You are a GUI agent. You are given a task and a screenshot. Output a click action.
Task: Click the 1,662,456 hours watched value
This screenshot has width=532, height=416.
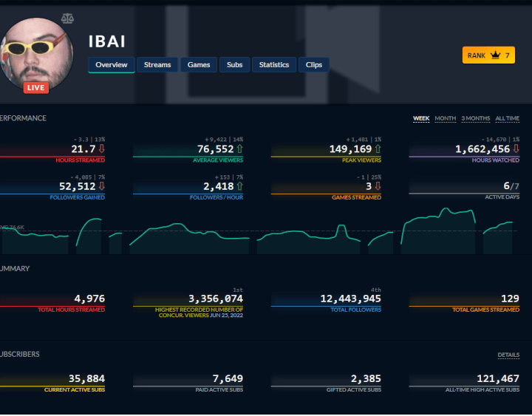coord(482,149)
